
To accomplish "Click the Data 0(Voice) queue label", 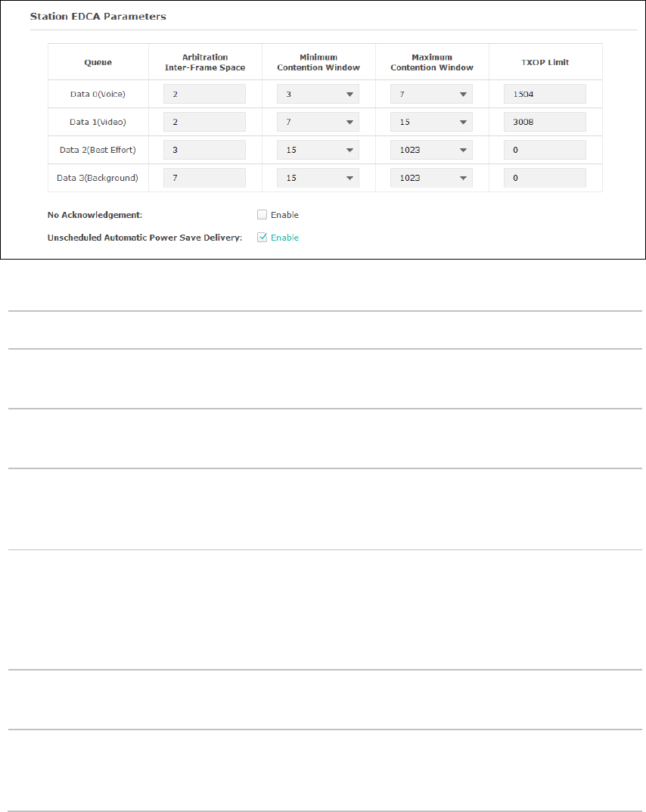I will (98, 95).
